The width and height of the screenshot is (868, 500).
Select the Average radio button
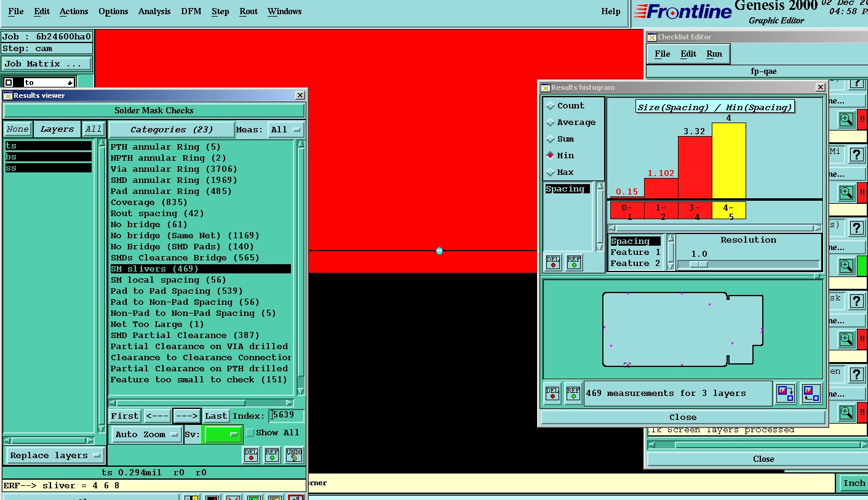(551, 123)
